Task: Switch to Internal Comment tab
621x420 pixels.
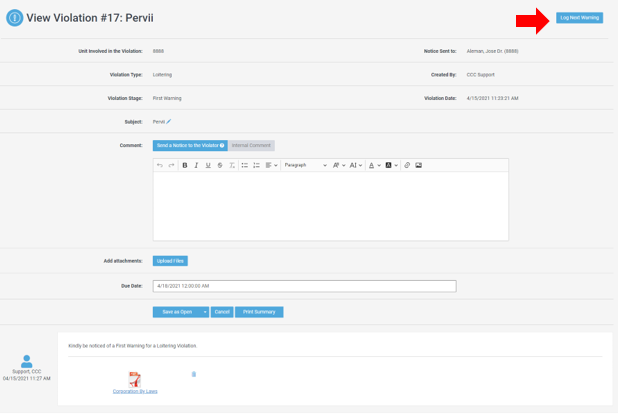Action: tap(252, 146)
